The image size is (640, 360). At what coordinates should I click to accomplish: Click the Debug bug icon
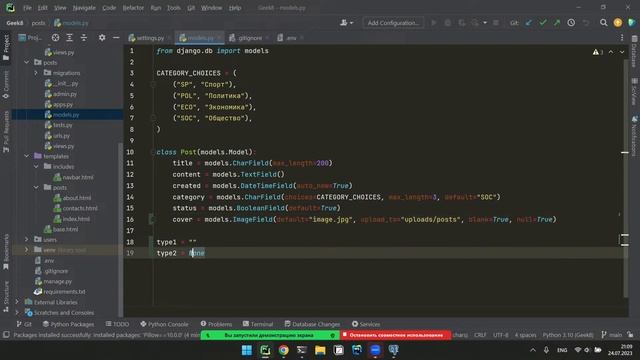(448, 23)
